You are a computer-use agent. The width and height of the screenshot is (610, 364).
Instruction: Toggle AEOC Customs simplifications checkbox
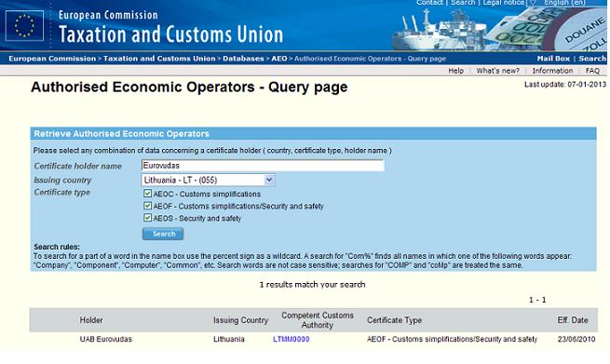pos(147,194)
